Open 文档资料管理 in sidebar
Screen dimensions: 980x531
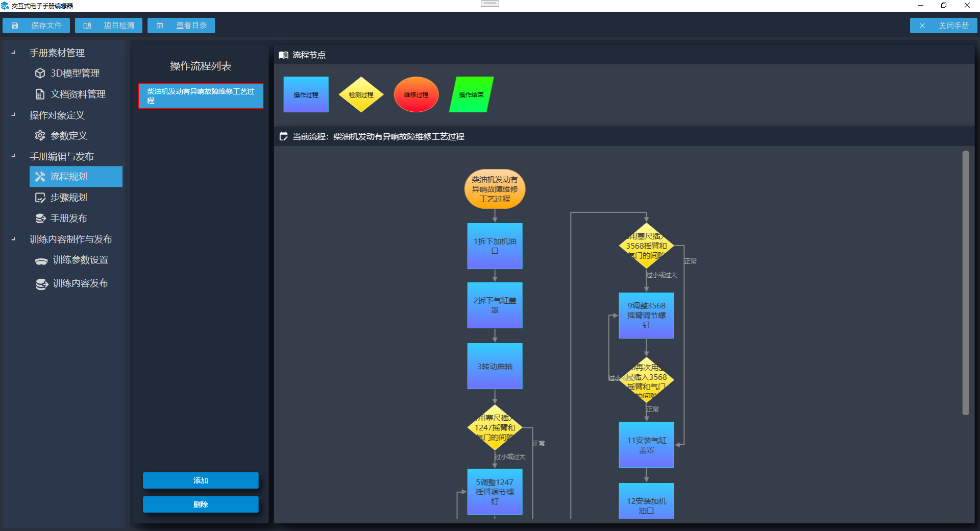coord(78,94)
